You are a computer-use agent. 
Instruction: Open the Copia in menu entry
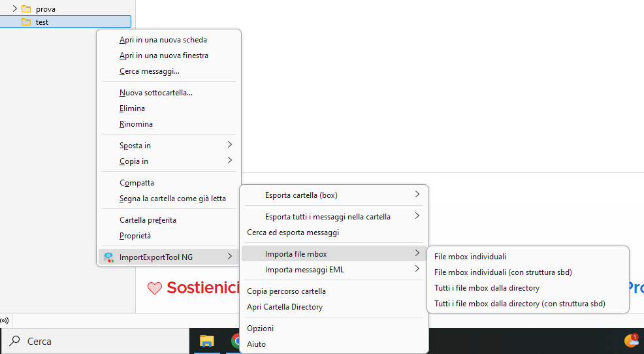point(169,161)
